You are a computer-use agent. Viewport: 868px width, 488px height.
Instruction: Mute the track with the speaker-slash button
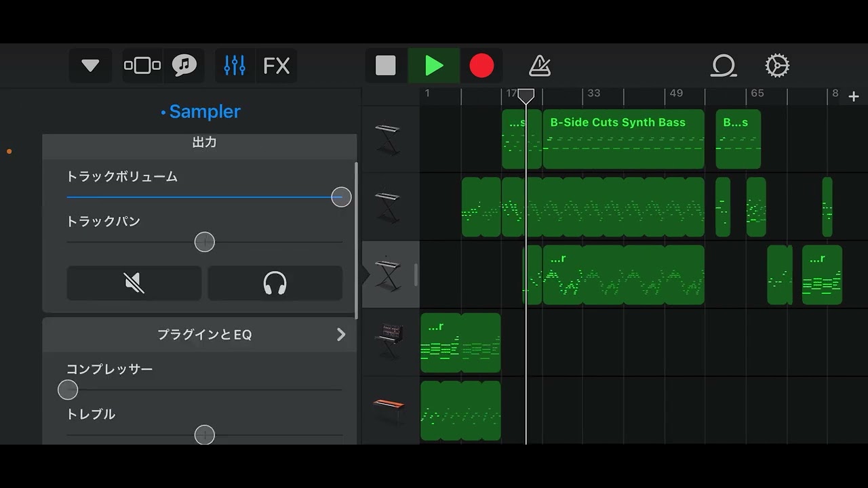pos(134,283)
